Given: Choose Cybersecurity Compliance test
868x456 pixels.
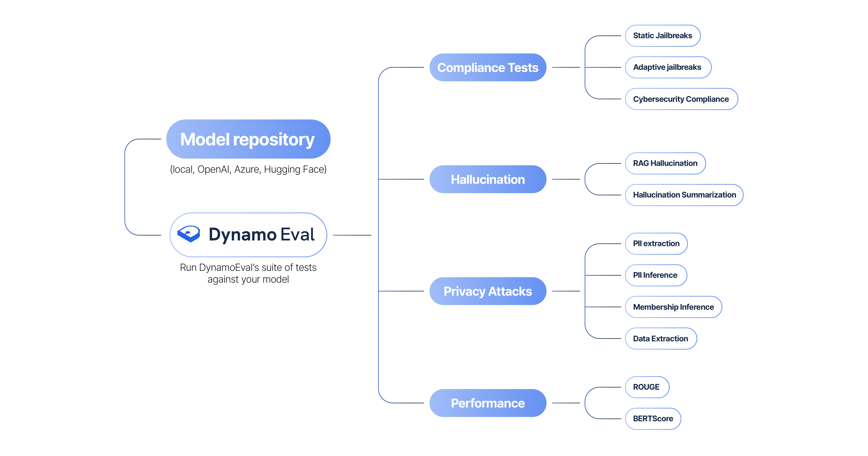Looking at the screenshot, I should 681,99.
